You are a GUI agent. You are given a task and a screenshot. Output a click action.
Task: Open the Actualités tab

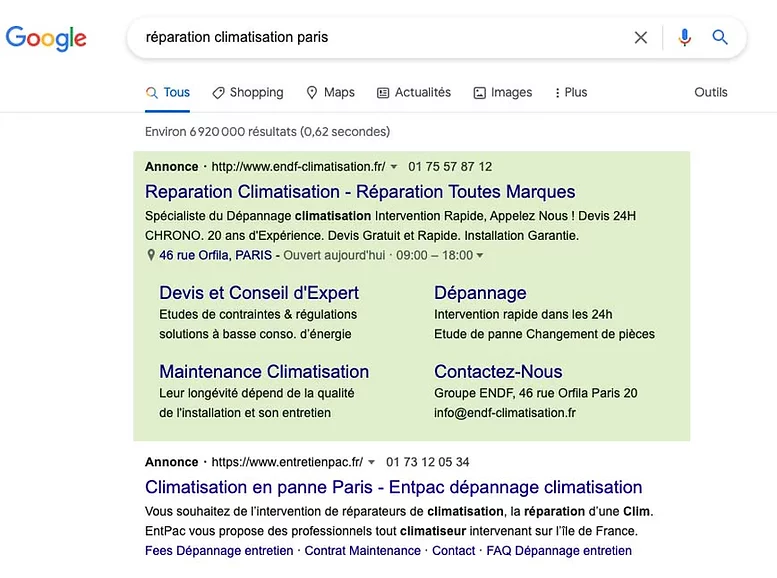[x=414, y=93]
